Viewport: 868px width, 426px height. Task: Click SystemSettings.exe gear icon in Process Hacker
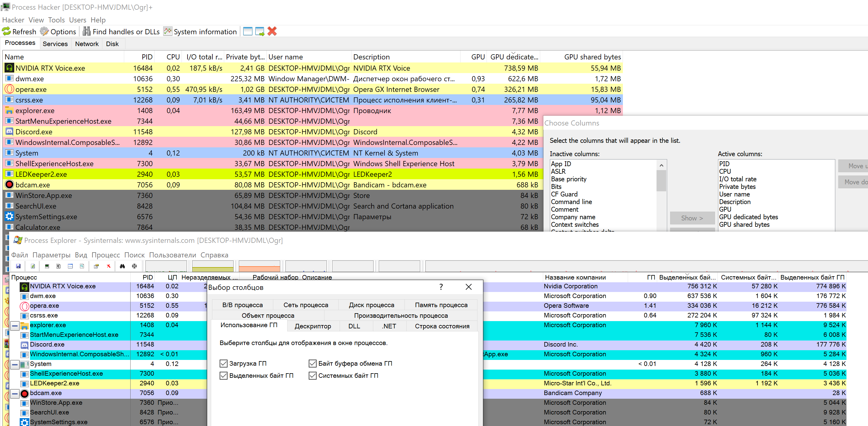[x=9, y=216]
